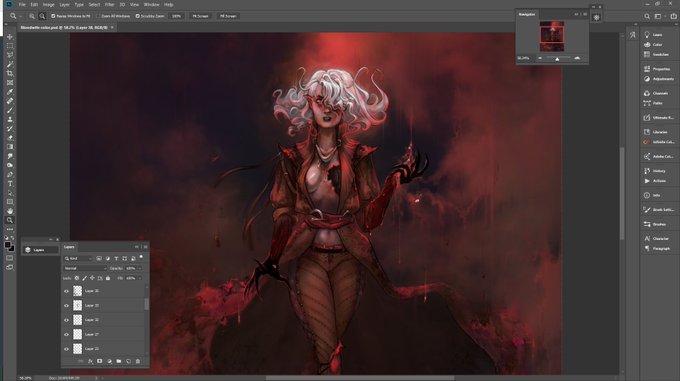680x381 pixels.
Task: Open the layer Kind filter dropdown
Action: point(78,258)
